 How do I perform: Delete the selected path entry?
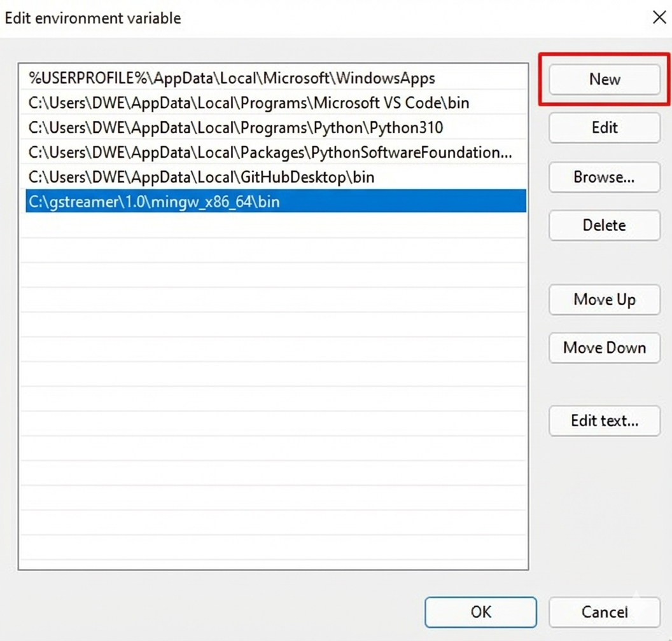[603, 225]
